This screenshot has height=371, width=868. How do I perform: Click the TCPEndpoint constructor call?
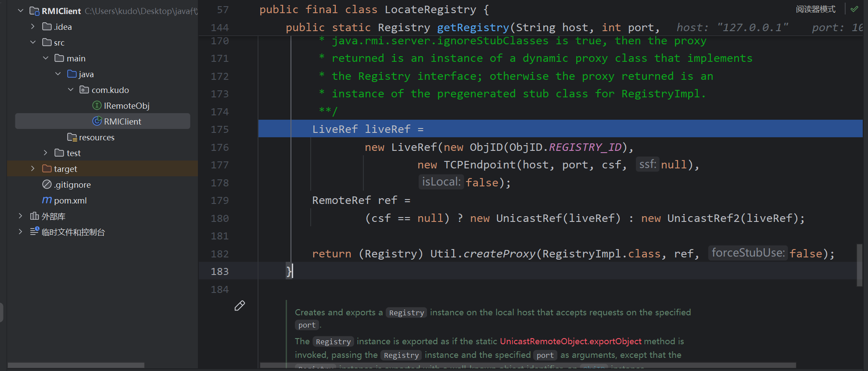[480, 165]
